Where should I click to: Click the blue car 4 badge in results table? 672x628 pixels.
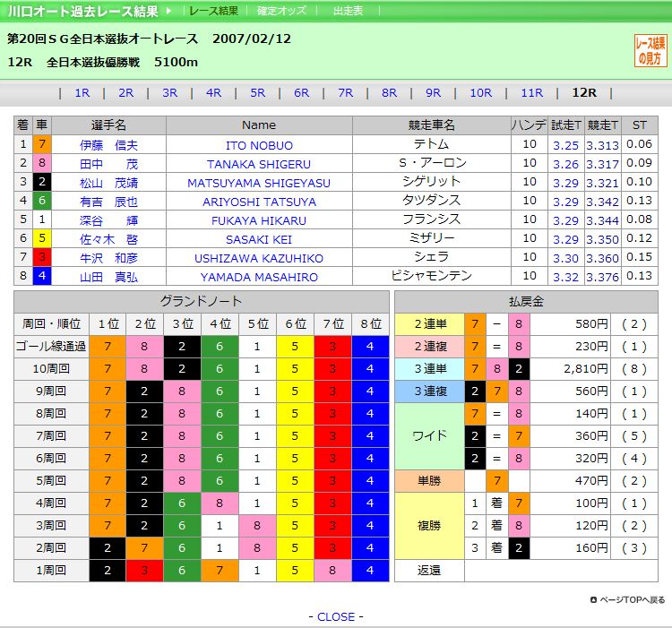coord(42,276)
